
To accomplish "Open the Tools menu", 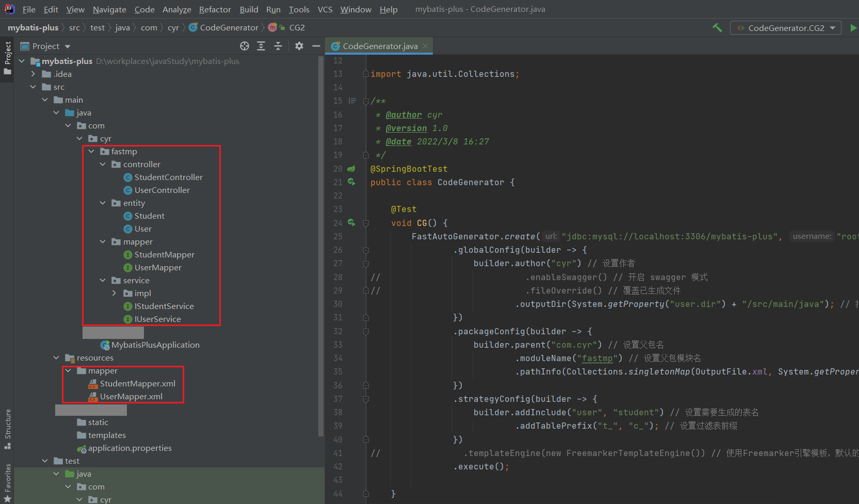I will 299,9.
